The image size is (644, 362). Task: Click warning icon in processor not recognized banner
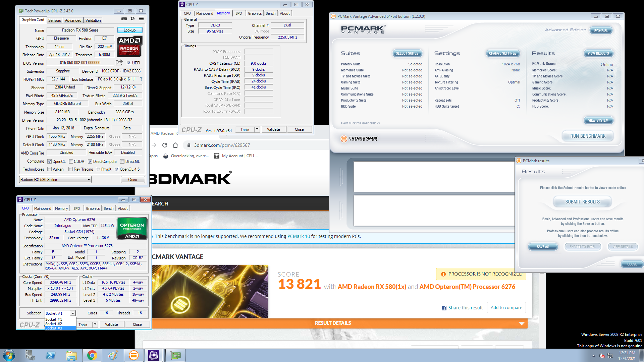pos(443,274)
